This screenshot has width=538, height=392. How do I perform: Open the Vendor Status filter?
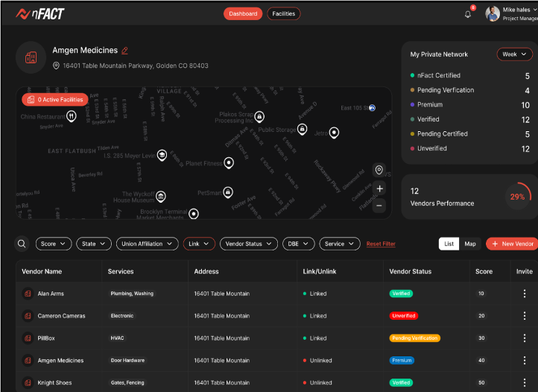[249, 244]
